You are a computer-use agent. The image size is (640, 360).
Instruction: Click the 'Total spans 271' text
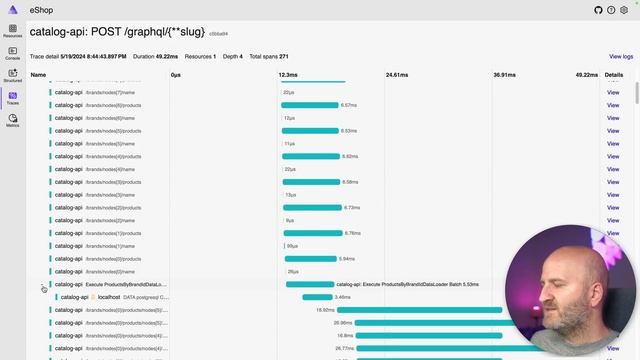(x=269, y=56)
